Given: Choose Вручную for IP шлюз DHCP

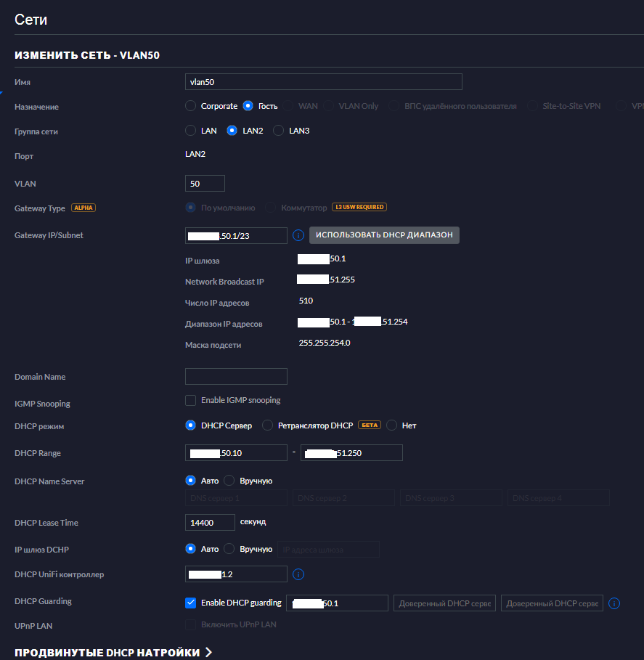Looking at the screenshot, I should (229, 549).
